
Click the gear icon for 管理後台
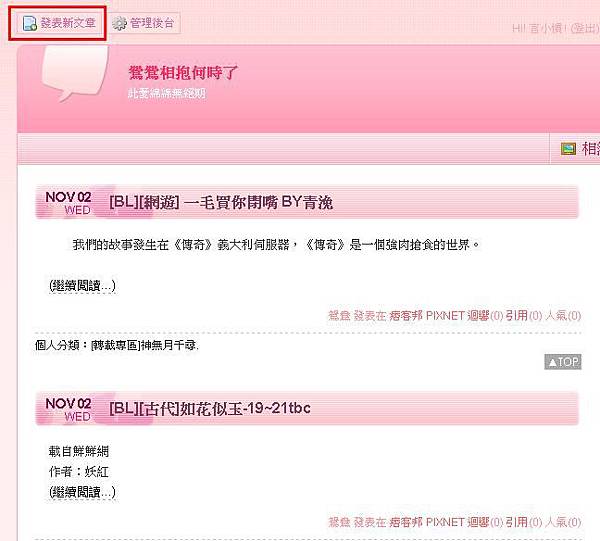pyautogui.click(x=119, y=23)
